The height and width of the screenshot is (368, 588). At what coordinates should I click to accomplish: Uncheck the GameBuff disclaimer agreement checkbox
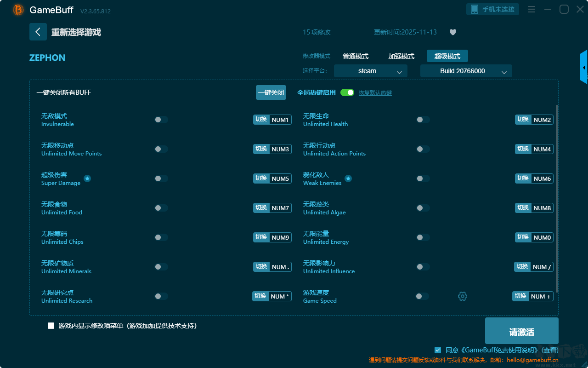pos(438,350)
